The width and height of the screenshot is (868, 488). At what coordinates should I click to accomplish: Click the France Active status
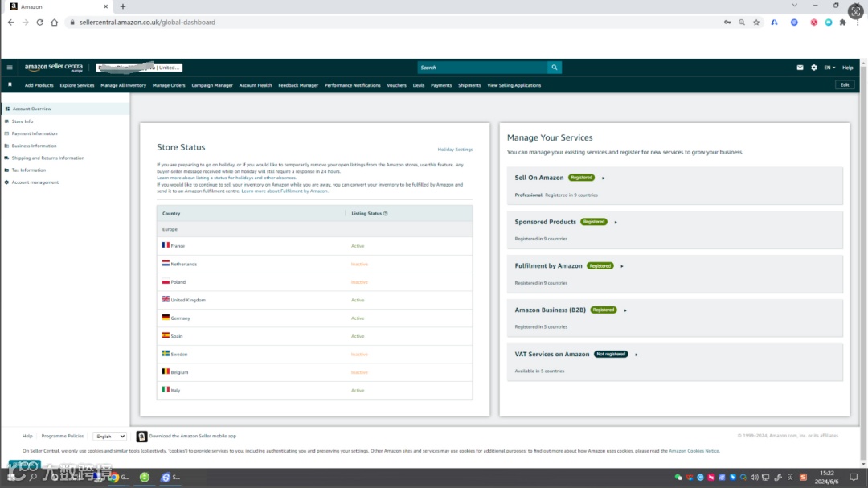point(358,246)
